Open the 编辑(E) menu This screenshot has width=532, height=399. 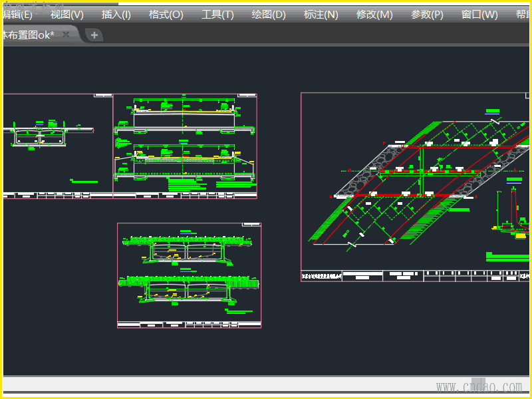(17, 15)
